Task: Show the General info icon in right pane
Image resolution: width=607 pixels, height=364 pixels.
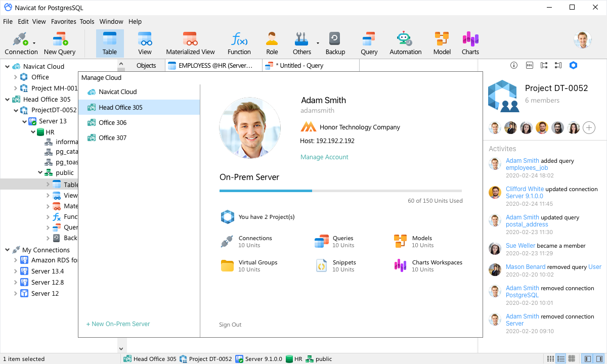Action: tap(514, 65)
